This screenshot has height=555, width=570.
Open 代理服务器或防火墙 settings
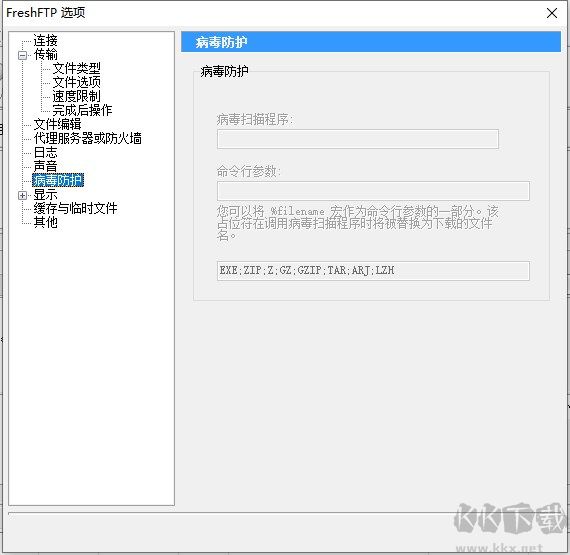(87, 138)
